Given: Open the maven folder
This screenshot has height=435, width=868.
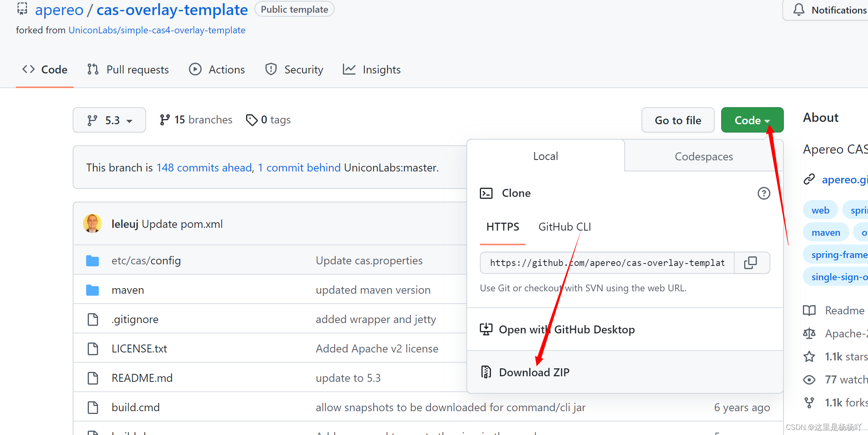Looking at the screenshot, I should [128, 290].
